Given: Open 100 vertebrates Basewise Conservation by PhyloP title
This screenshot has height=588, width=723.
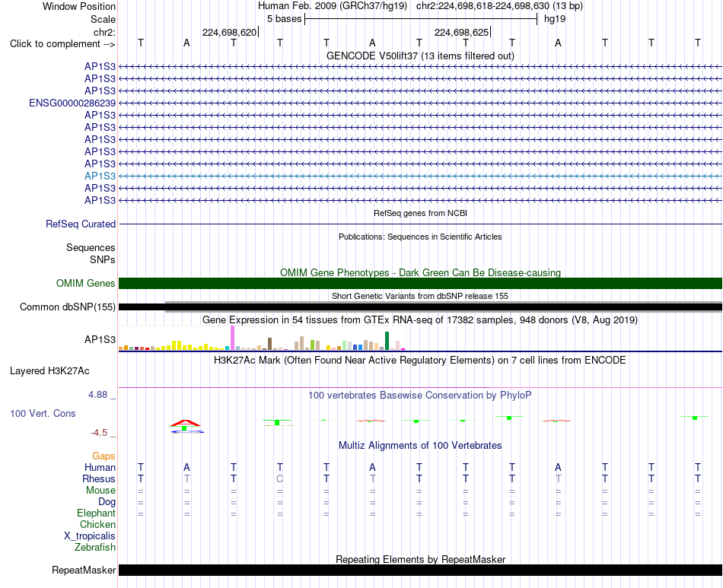Looking at the screenshot, I should pos(420,396).
